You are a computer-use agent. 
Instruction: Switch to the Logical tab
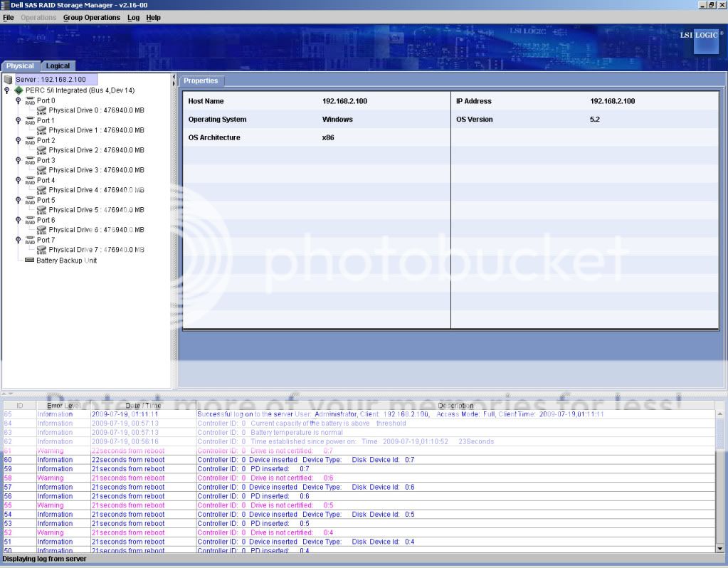(58, 66)
